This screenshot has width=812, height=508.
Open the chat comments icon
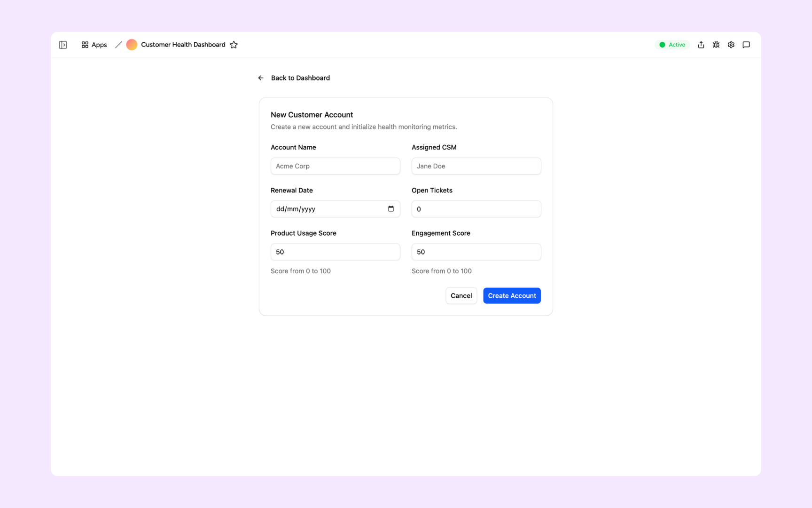(x=746, y=45)
